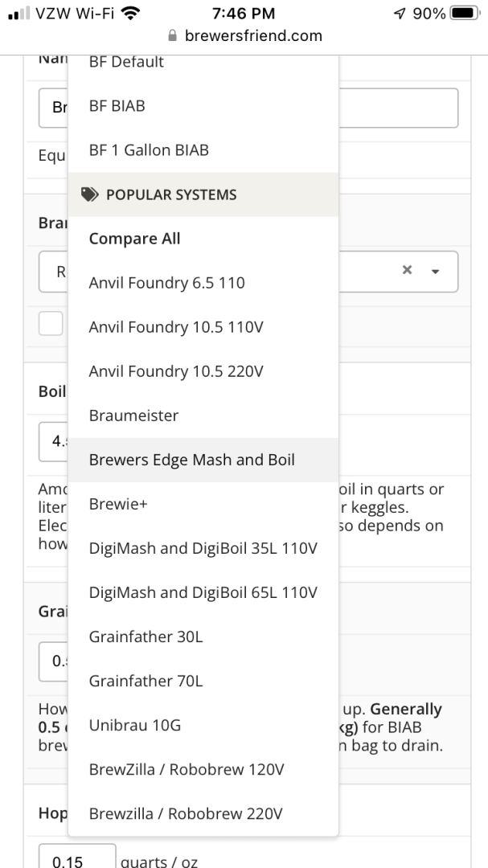The height and width of the screenshot is (868, 488).
Task: Tap the Wi-Fi signal icon
Action: coord(131,14)
